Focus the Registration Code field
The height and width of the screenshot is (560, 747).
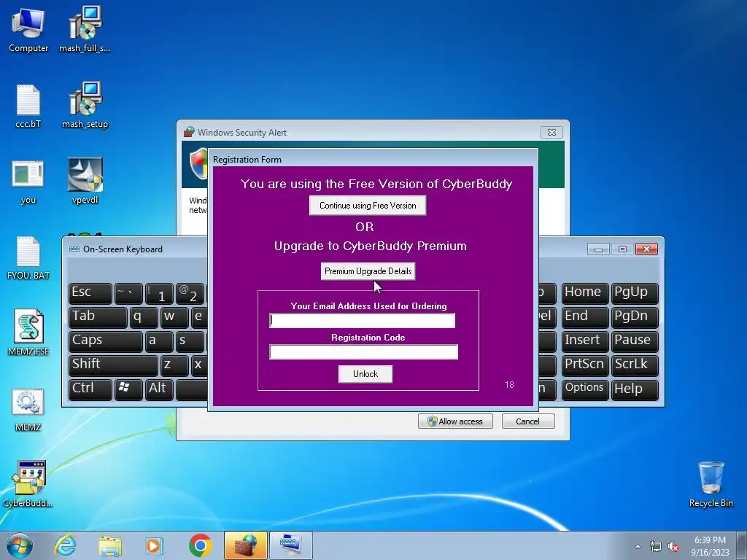pyautogui.click(x=363, y=352)
